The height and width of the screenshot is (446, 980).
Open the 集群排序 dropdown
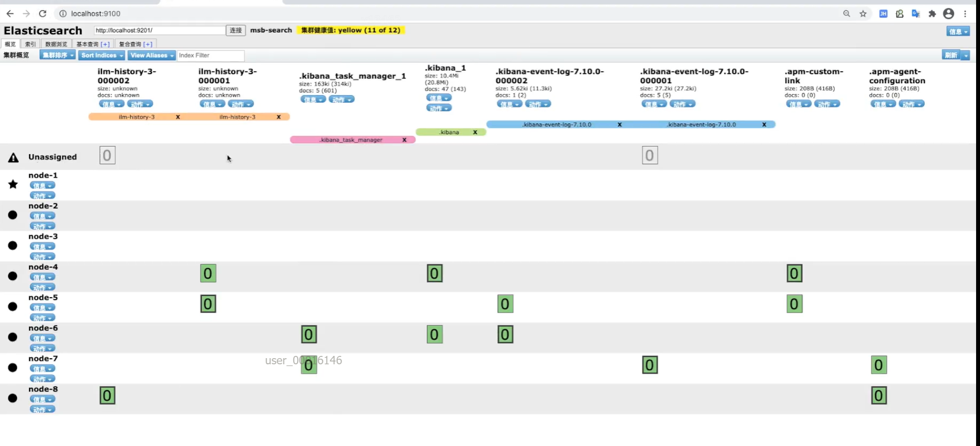tap(58, 55)
